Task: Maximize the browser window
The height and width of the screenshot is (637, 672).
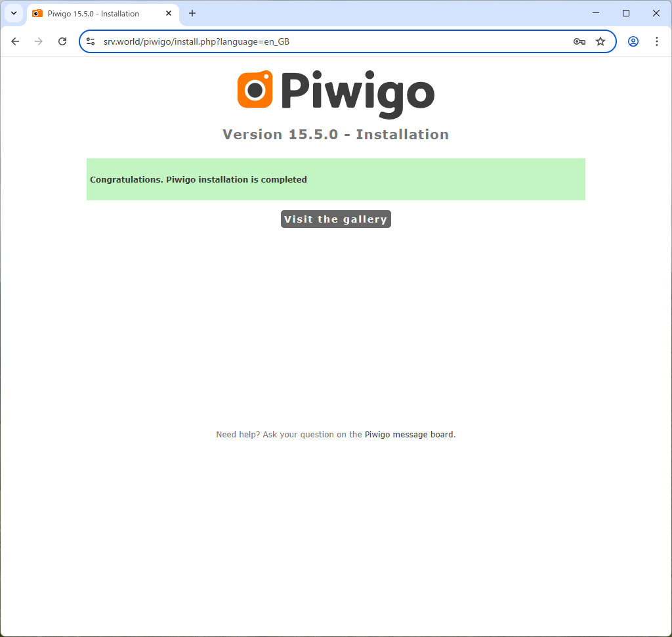Action: tap(625, 13)
